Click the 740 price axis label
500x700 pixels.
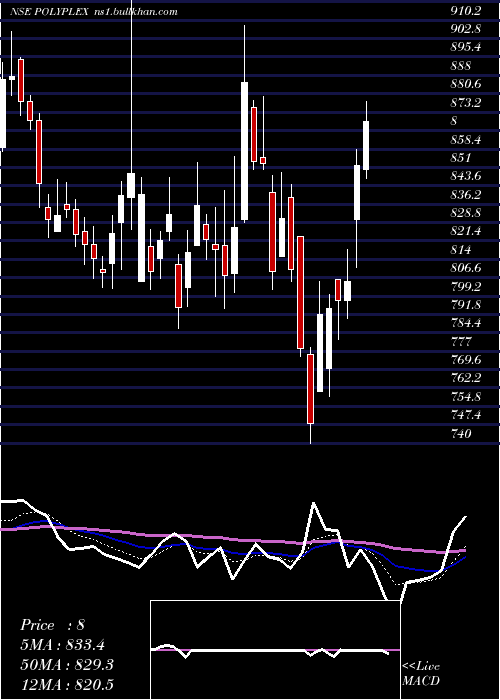point(461,433)
